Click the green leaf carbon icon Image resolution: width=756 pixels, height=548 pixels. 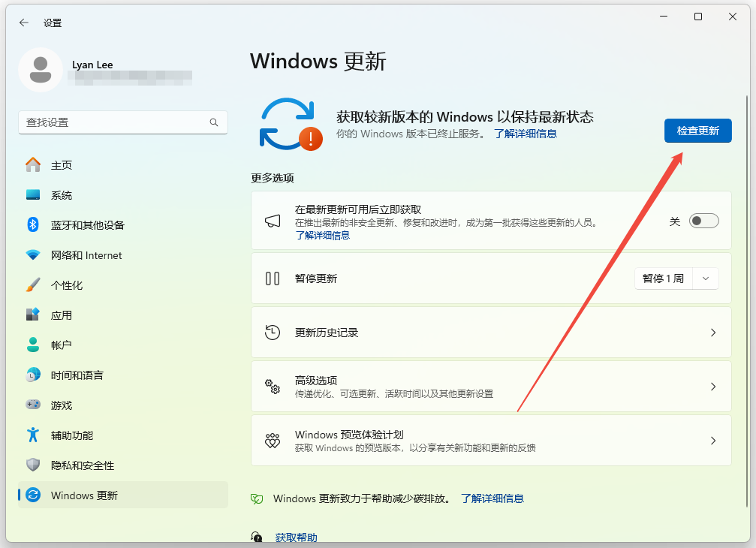tap(257, 499)
